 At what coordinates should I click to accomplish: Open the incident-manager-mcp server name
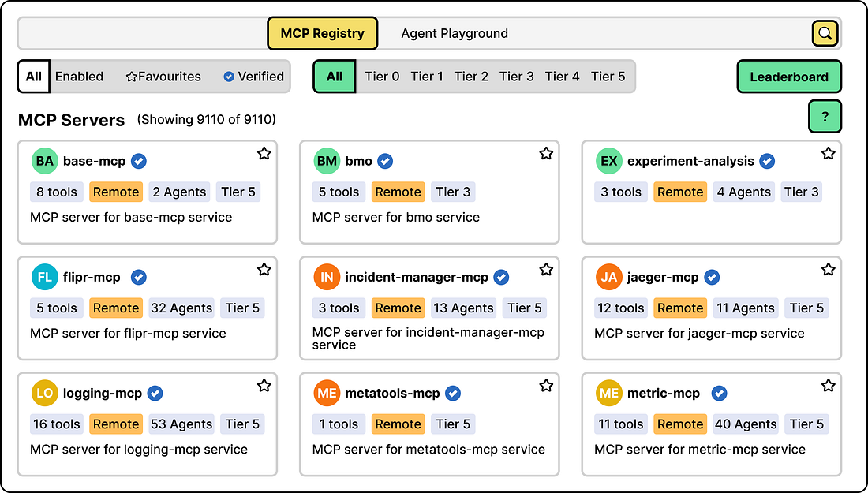click(x=417, y=277)
